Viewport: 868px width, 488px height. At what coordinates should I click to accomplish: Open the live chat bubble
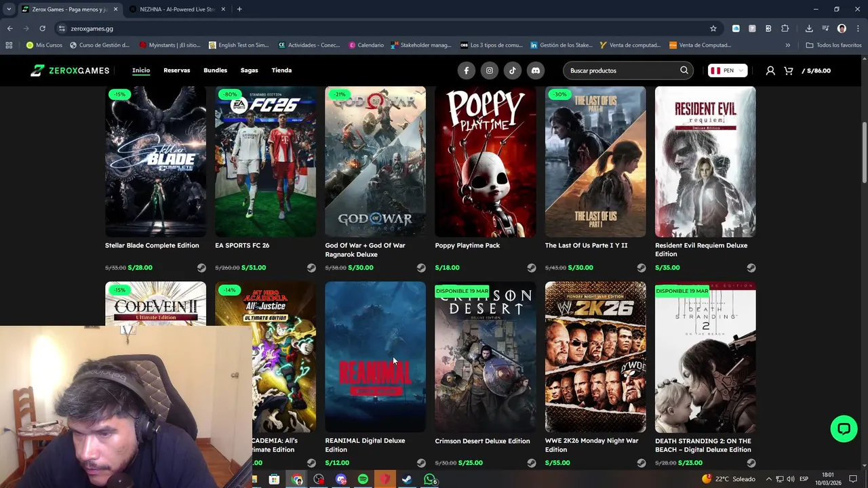pos(844,429)
